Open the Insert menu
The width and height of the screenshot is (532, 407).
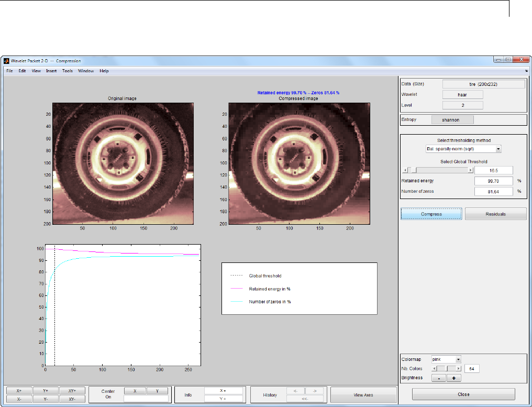51,71
